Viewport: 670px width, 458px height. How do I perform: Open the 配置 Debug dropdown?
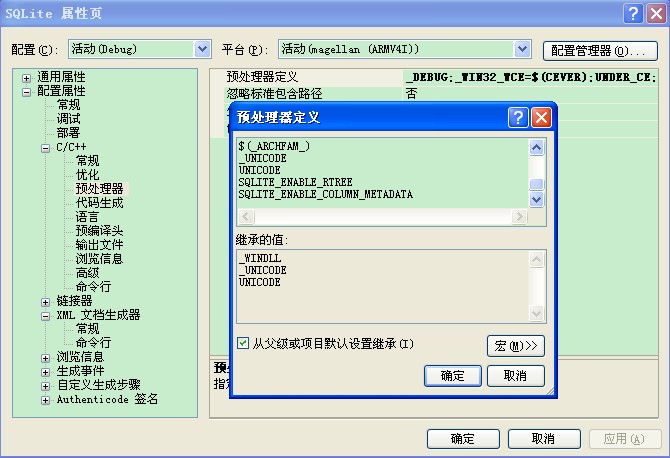203,49
